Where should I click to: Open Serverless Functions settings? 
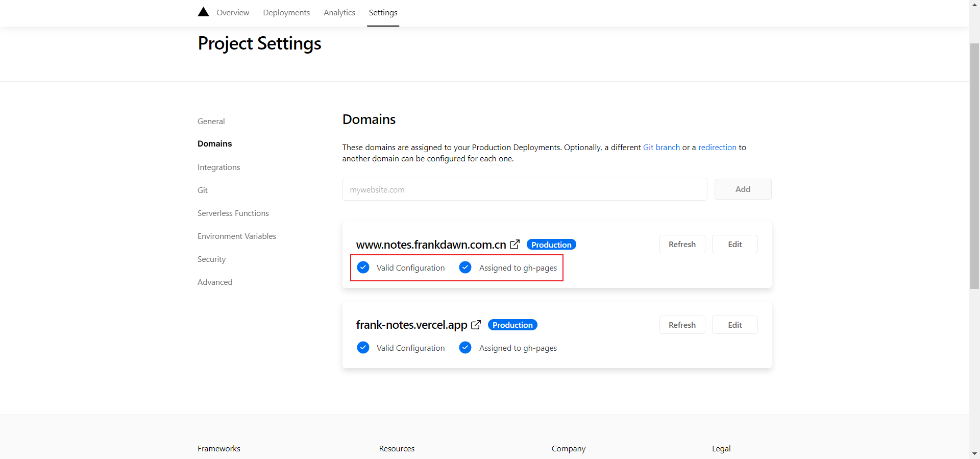click(233, 213)
